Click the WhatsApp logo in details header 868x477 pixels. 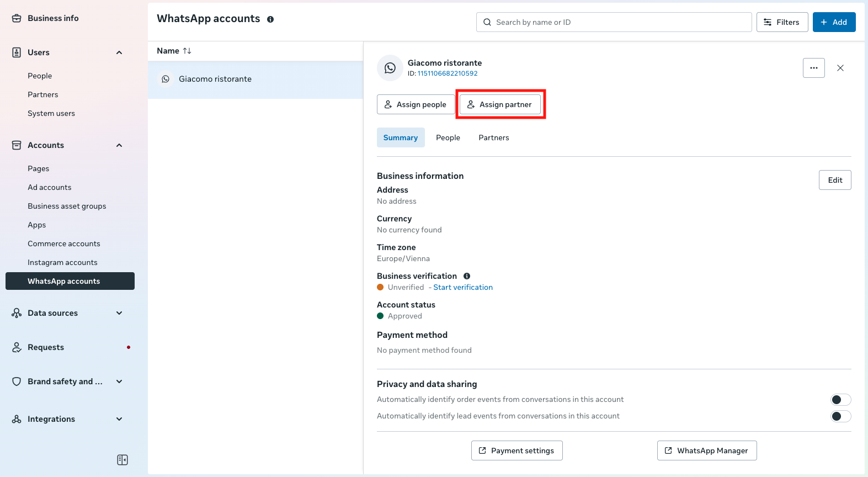point(390,68)
